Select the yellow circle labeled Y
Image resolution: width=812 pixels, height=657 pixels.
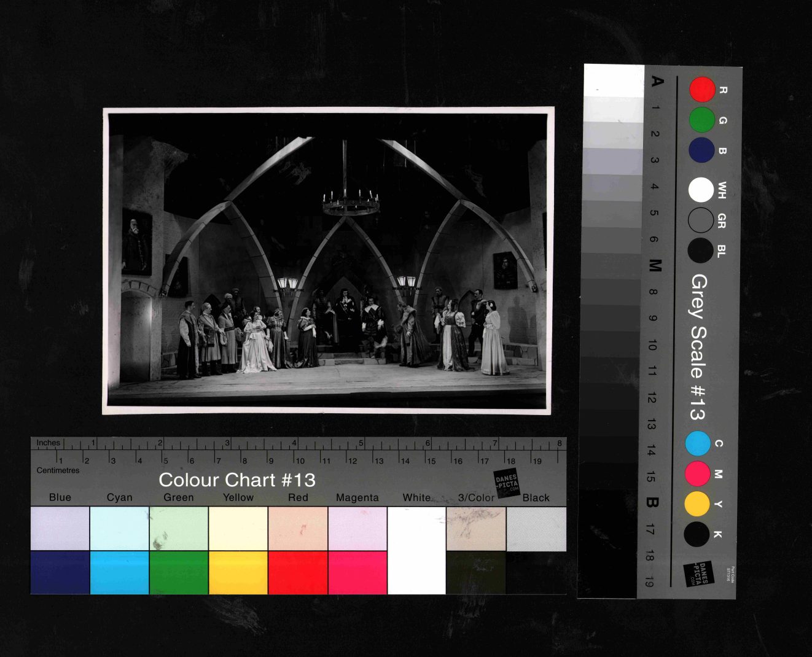point(697,504)
